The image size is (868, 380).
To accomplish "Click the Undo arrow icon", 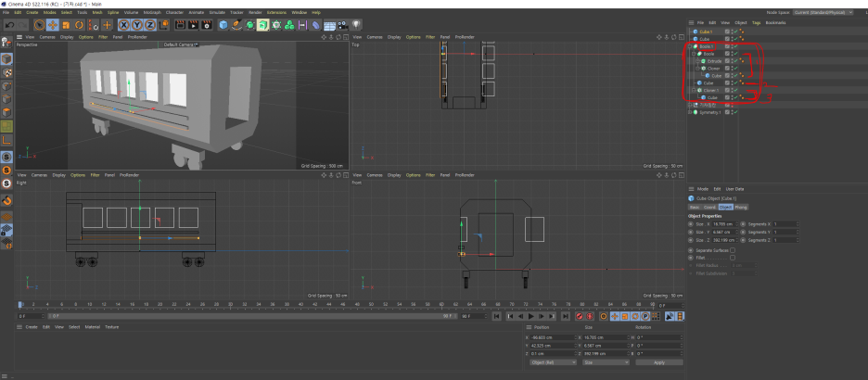I will point(9,25).
